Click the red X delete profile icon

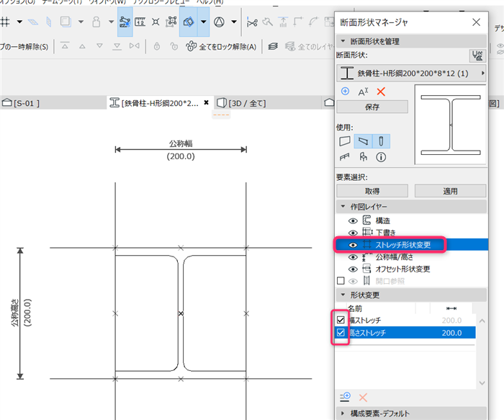[x=381, y=91]
